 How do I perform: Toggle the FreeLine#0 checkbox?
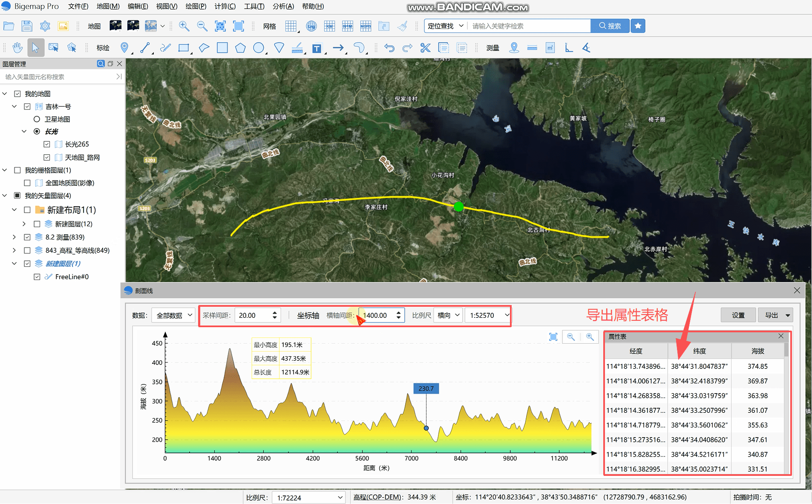[37, 277]
